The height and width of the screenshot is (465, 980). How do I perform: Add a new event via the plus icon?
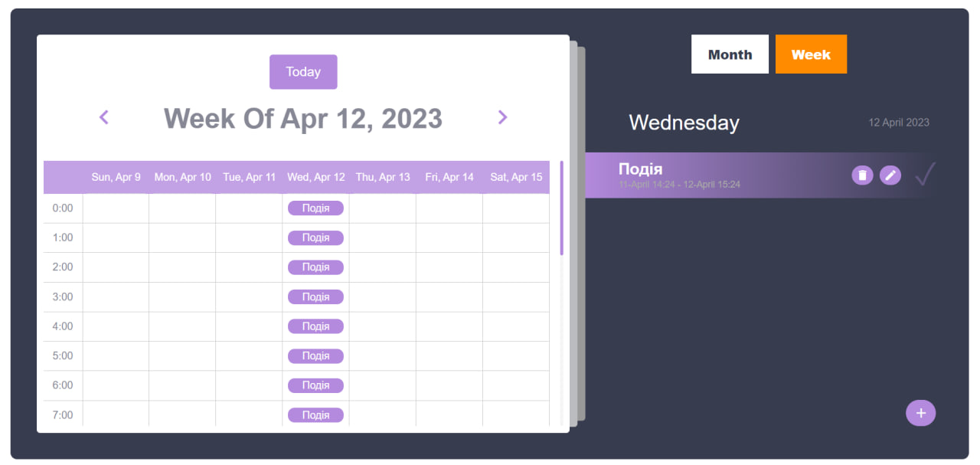[x=920, y=413]
